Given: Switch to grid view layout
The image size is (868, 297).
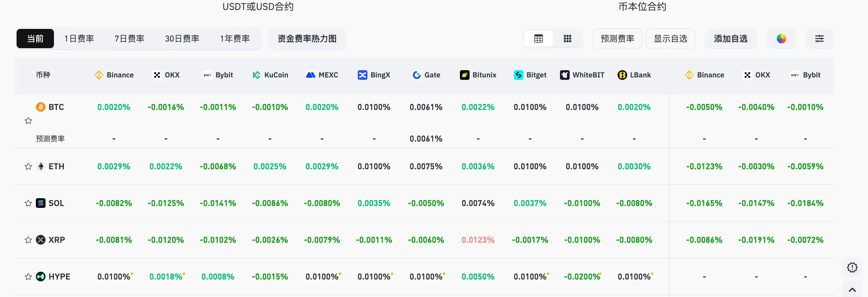Looking at the screenshot, I should 568,38.
